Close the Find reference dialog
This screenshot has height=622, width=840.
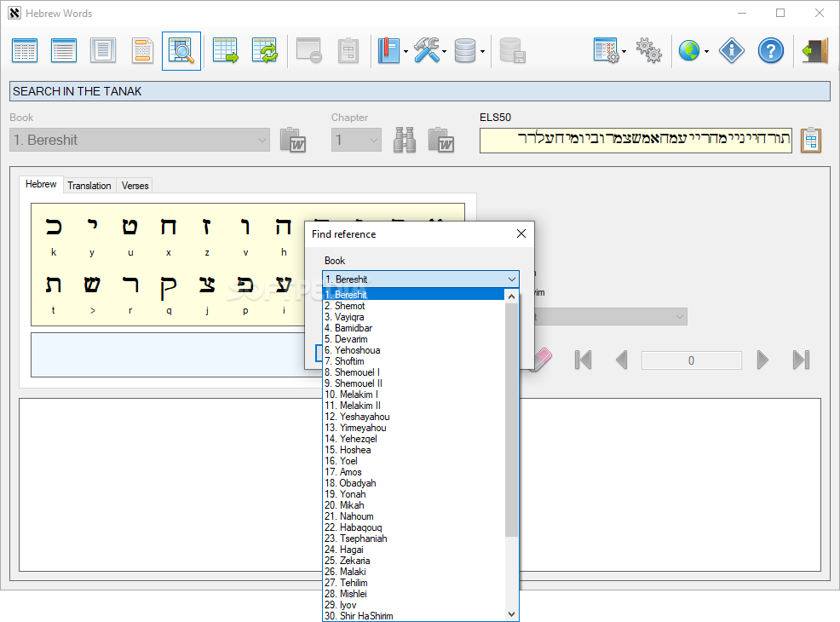pos(521,233)
